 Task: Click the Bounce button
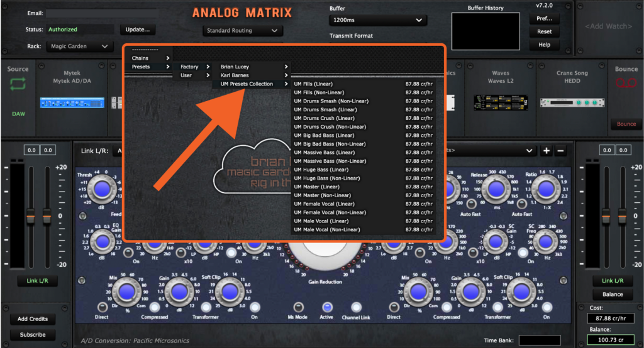click(626, 124)
